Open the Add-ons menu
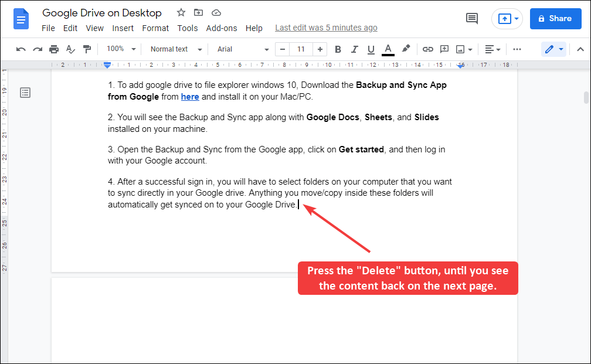The height and width of the screenshot is (364, 591). point(222,28)
